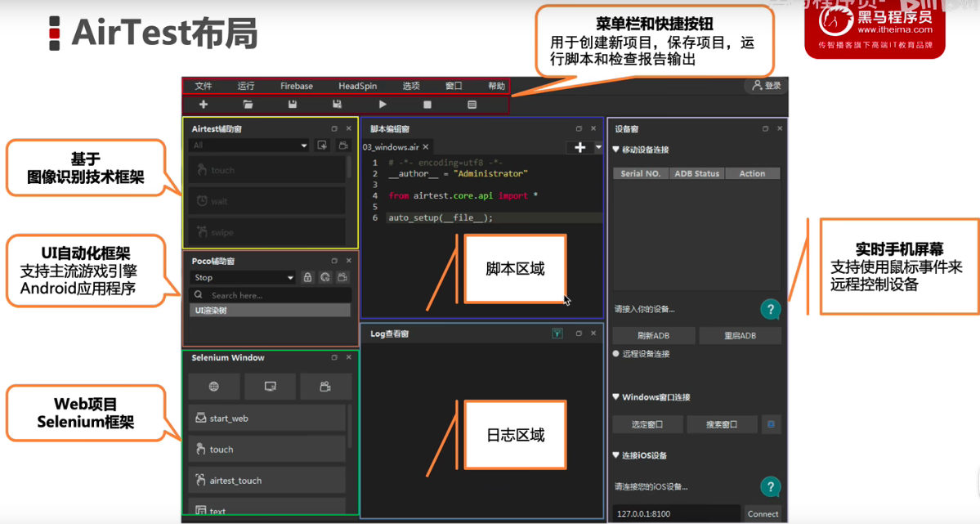Click the touch command in Selenium Window
The image size is (980, 524).
pos(267,449)
